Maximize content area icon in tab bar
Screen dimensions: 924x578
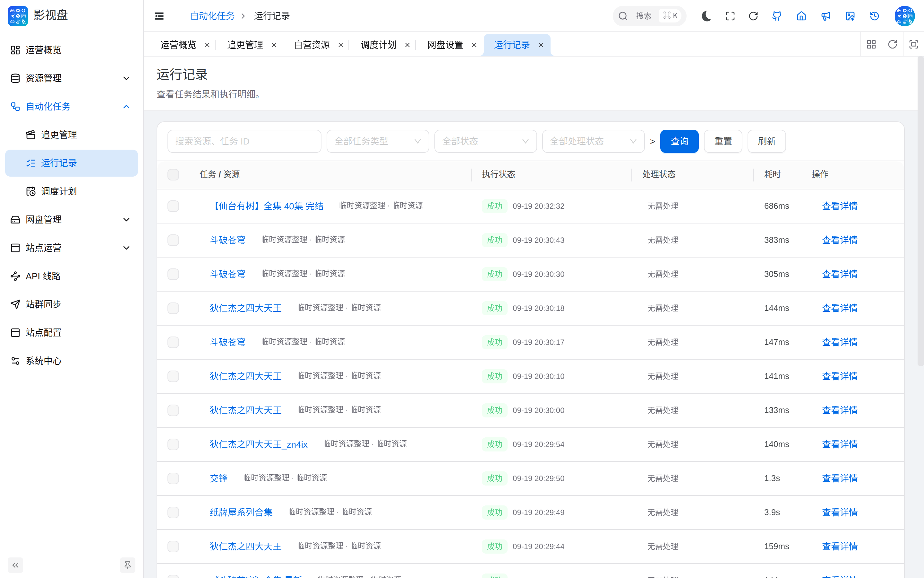coord(913,44)
